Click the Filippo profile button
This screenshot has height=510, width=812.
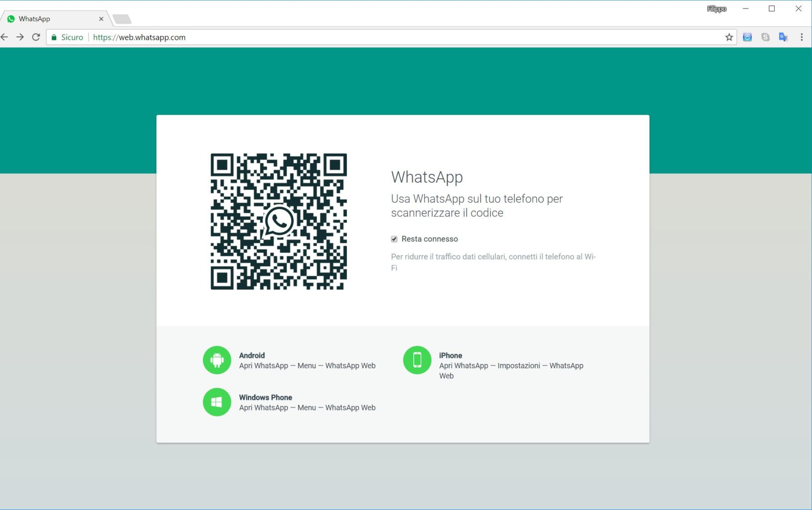coord(717,9)
